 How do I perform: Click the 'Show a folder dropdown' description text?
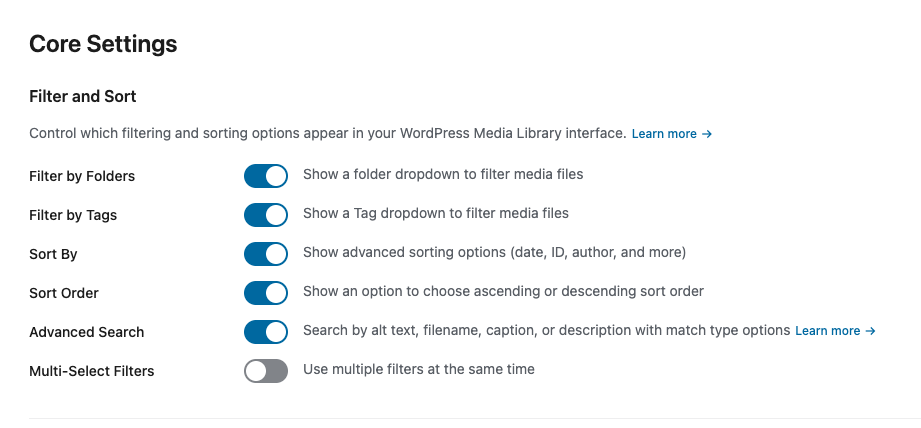443,174
